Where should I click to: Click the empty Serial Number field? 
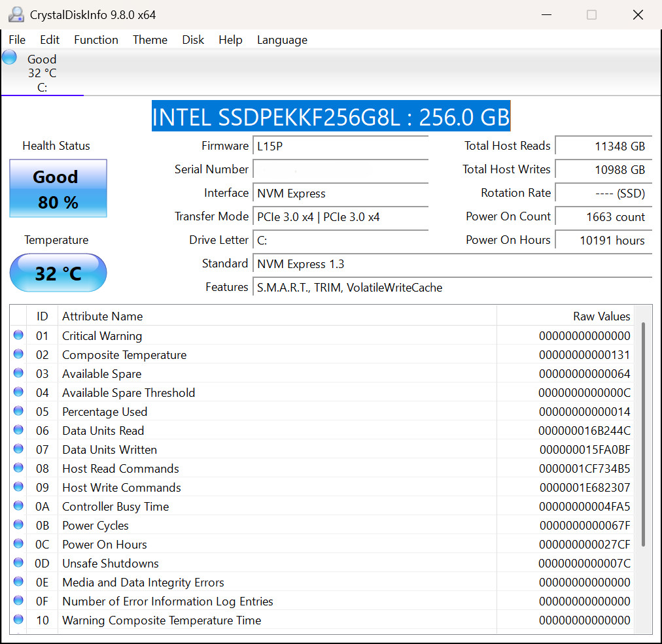pyautogui.click(x=340, y=169)
